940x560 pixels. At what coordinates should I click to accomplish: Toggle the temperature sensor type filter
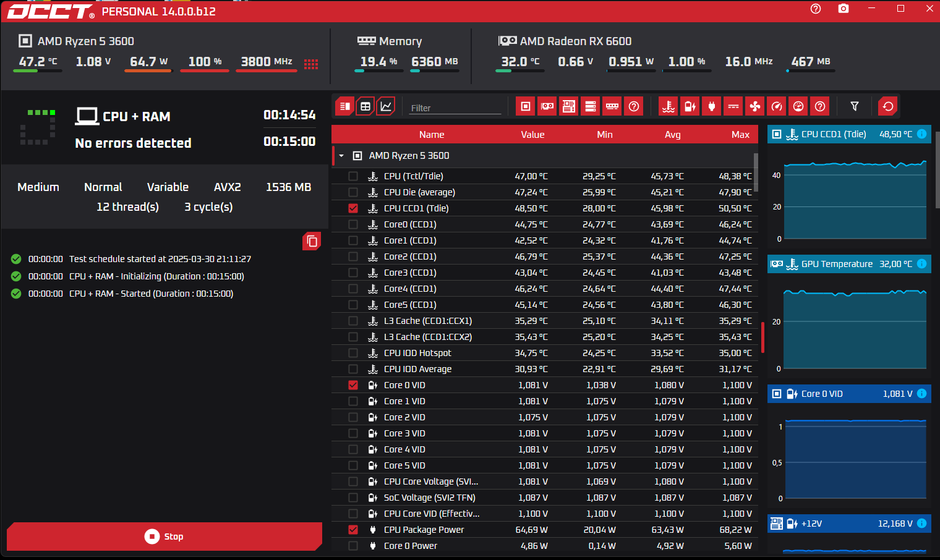click(669, 106)
